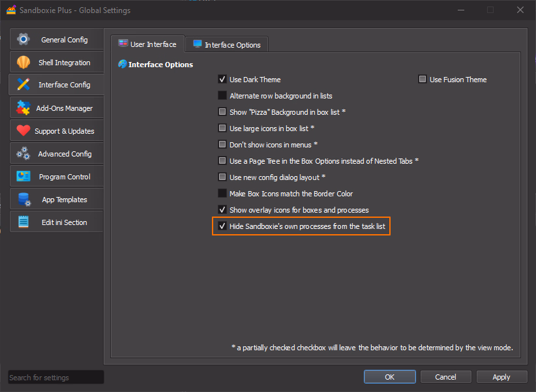Open the App Templates database icon
This screenshot has height=392, width=536.
coord(23,199)
